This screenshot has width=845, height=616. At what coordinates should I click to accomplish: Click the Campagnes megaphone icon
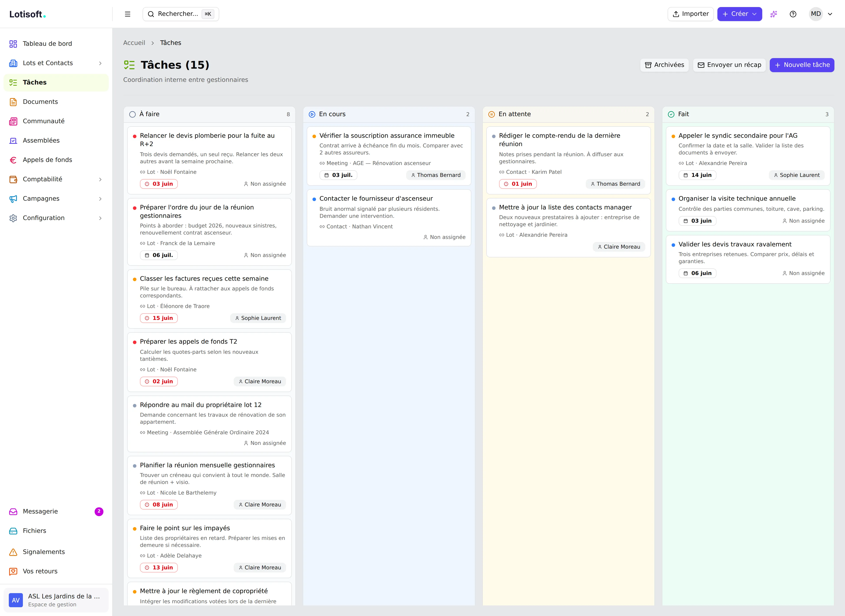[13, 199]
